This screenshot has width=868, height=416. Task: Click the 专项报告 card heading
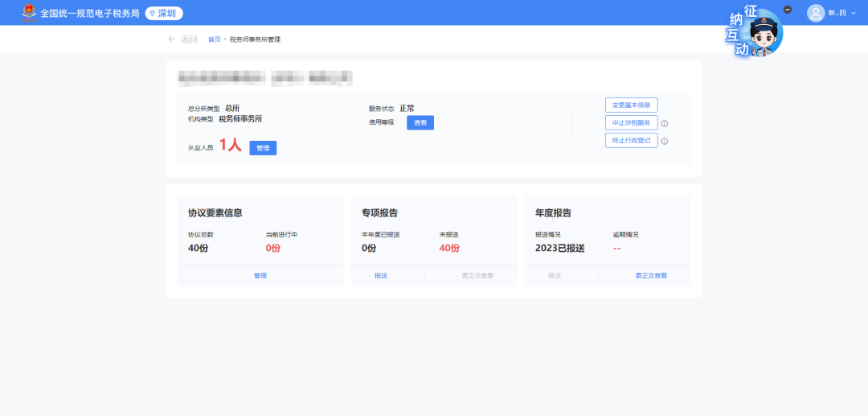point(379,212)
